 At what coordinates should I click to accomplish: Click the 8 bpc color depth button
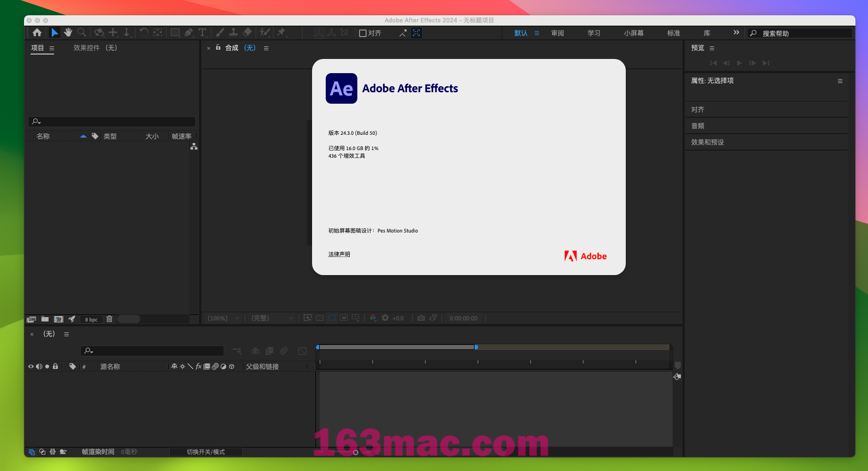point(91,320)
